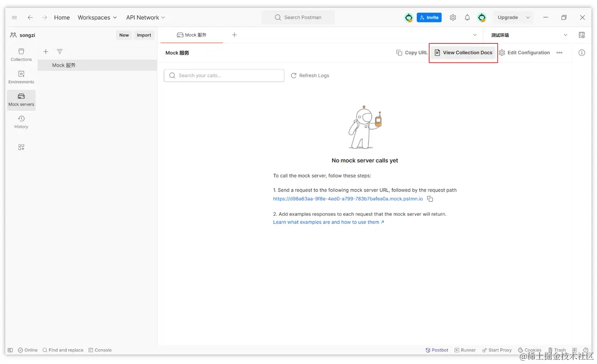The image size is (597, 364).
Task: Open the Collections sidebar panel
Action: pos(21,55)
